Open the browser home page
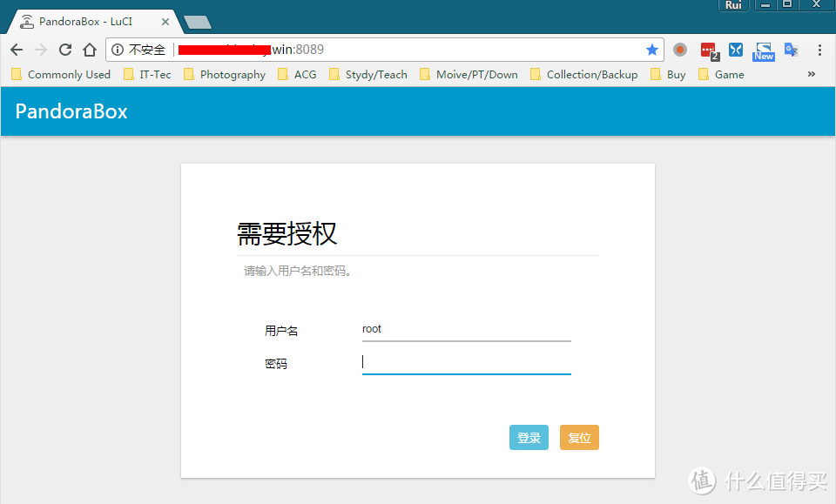 tap(90, 50)
